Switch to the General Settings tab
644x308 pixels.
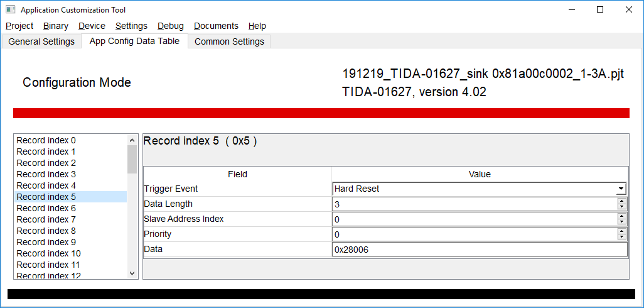pos(41,41)
